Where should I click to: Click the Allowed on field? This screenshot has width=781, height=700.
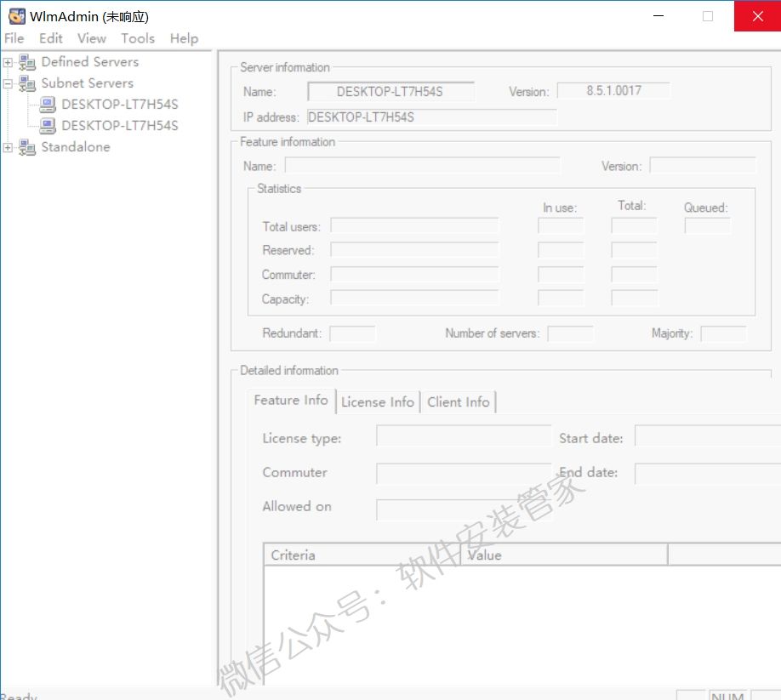(x=465, y=509)
